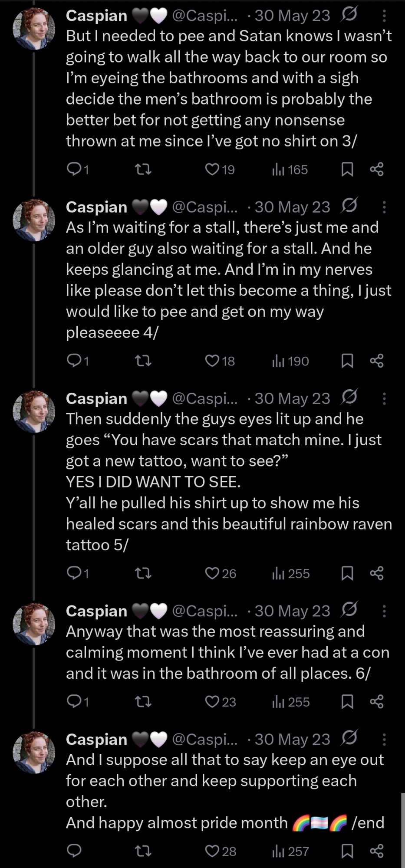Retweet the tweet ending with 4/
This screenshot has width=405, height=868.
pyautogui.click(x=143, y=361)
